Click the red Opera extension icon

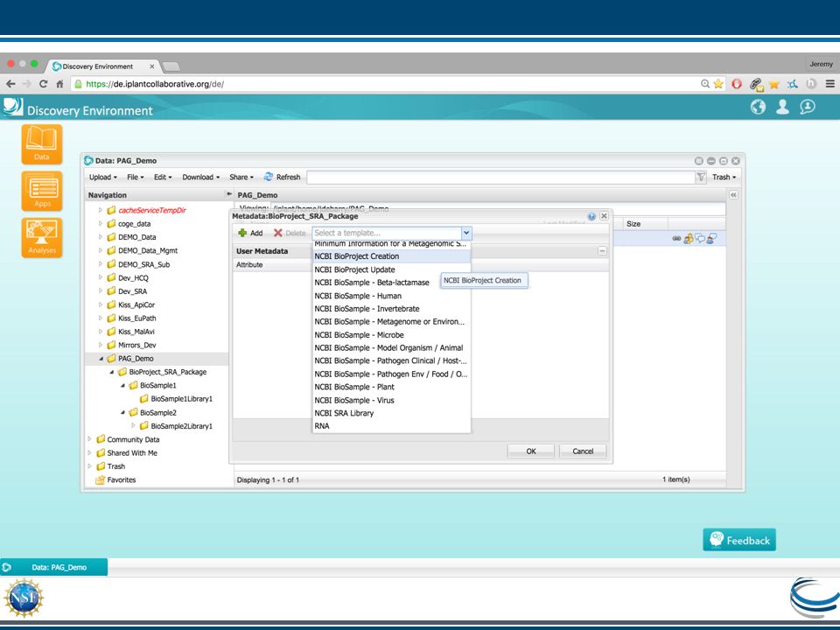click(737, 84)
